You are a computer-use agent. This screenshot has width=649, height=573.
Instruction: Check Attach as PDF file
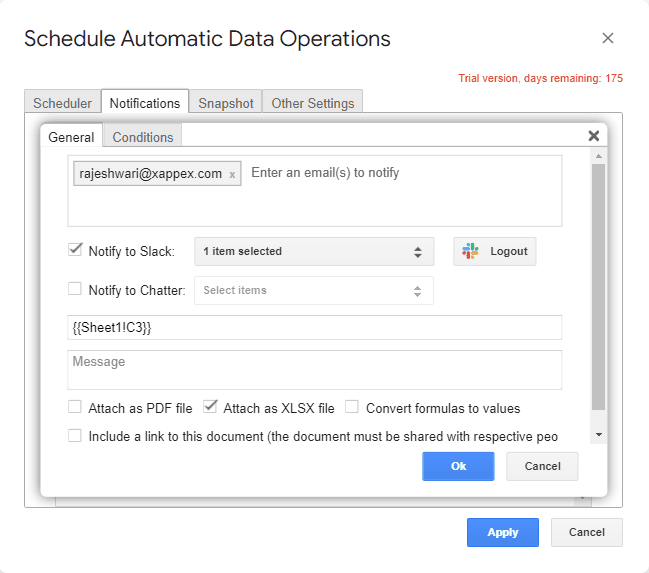[x=75, y=407]
